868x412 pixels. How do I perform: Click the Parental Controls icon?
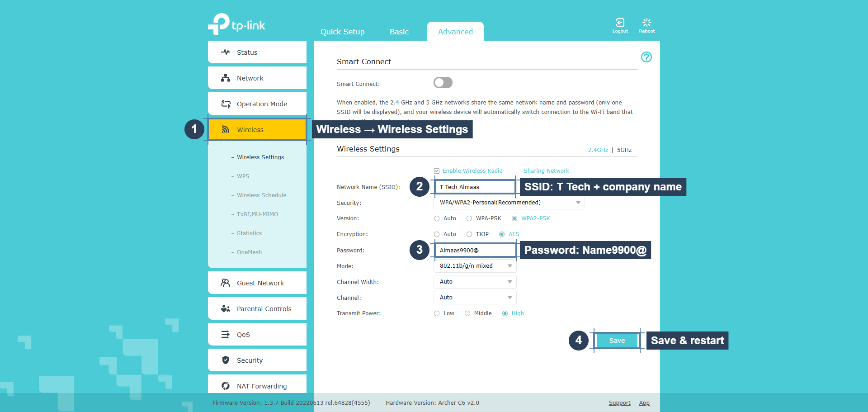pos(226,308)
